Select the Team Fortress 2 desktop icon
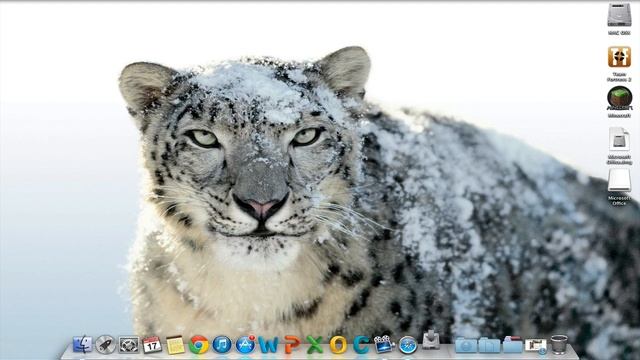This screenshot has width=640, height=360. point(619,57)
